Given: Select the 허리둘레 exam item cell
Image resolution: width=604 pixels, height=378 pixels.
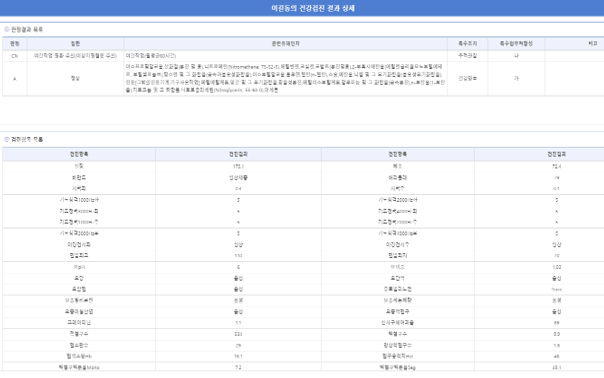Looking at the screenshot, I should [x=398, y=178].
